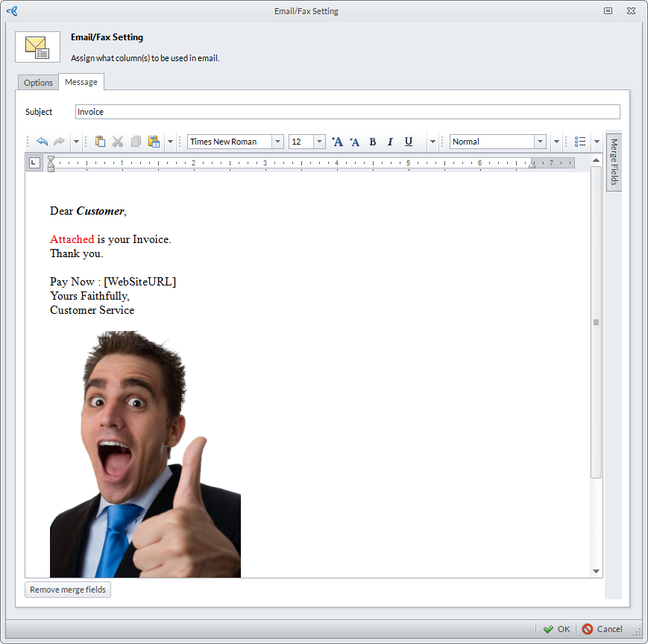Toggle Italic formatting
This screenshot has height=644, width=648.
390,142
